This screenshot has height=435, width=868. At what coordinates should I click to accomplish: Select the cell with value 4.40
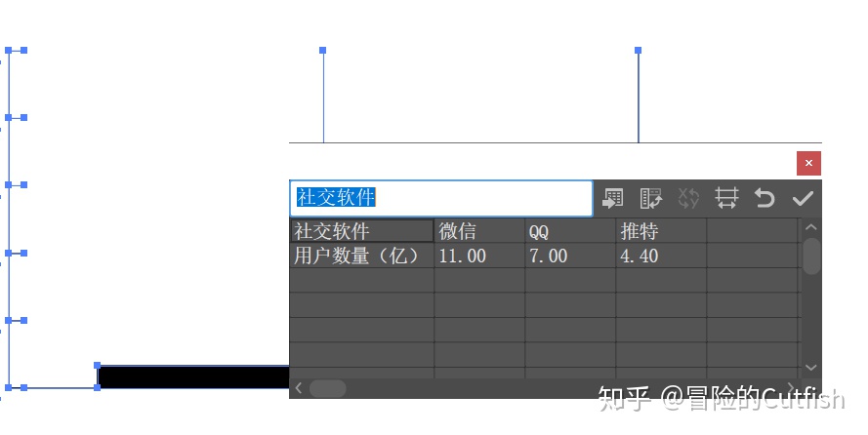point(662,256)
